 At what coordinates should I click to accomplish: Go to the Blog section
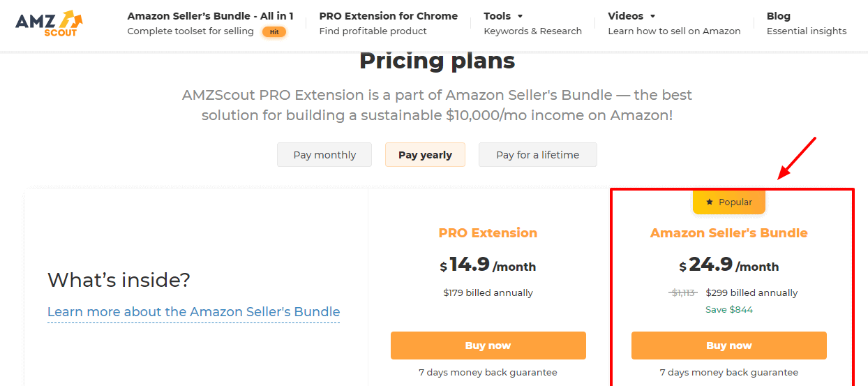point(778,16)
